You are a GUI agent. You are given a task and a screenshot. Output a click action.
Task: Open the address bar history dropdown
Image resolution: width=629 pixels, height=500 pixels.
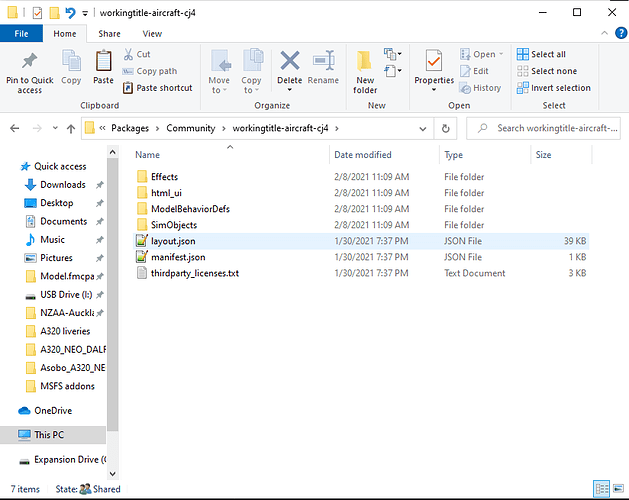[422, 128]
